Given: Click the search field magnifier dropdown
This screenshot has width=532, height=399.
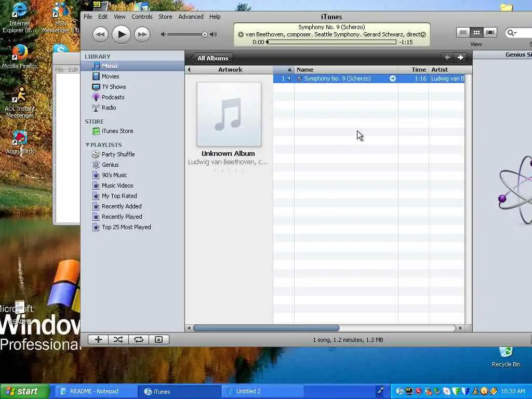Looking at the screenshot, I should 512,33.
